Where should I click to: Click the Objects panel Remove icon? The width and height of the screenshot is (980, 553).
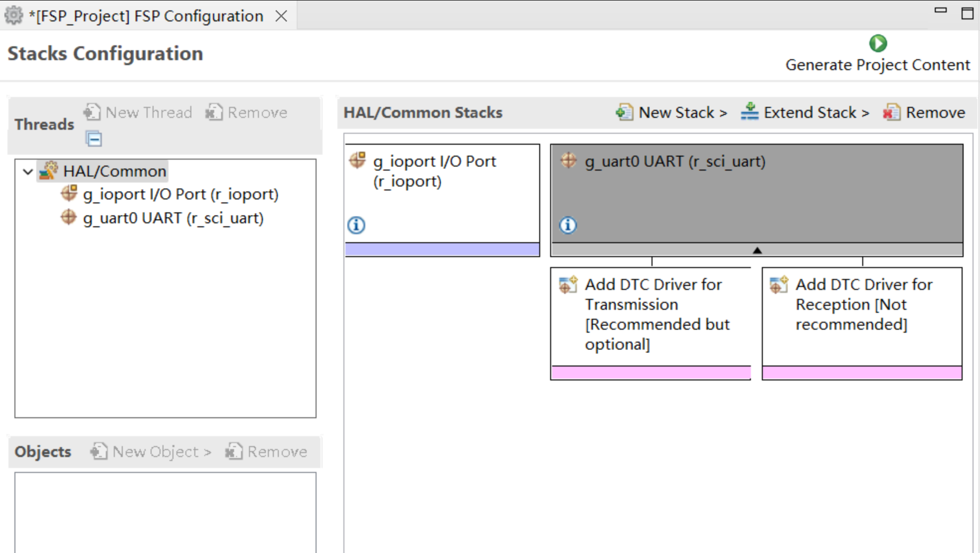point(234,452)
